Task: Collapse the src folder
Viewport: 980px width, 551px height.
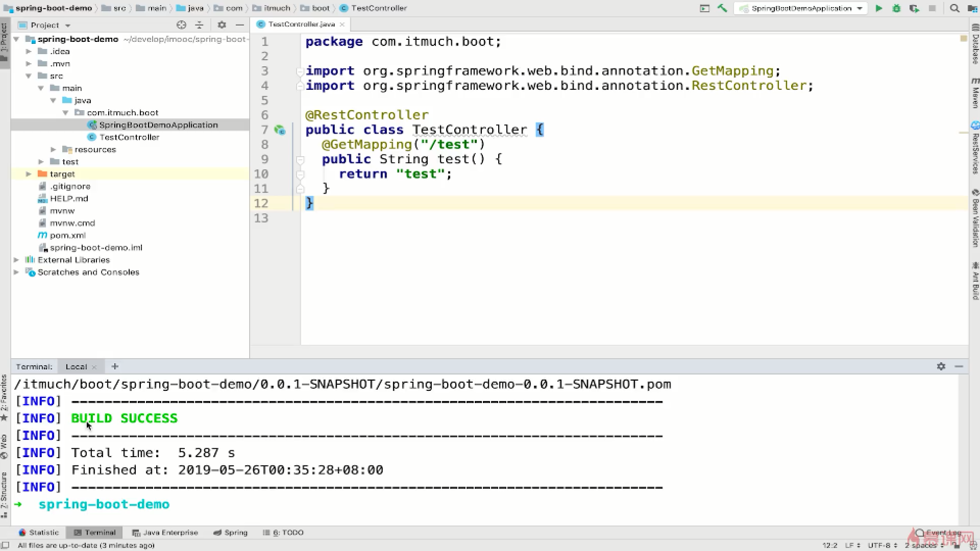Action: (29, 76)
